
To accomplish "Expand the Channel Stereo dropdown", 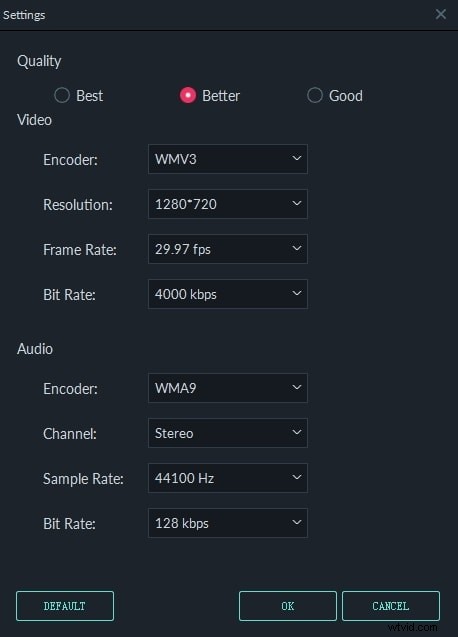I will click(x=228, y=433).
